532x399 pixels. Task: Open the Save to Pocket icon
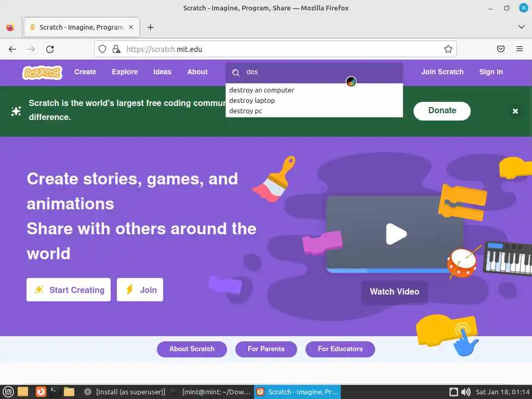pyautogui.click(x=500, y=49)
